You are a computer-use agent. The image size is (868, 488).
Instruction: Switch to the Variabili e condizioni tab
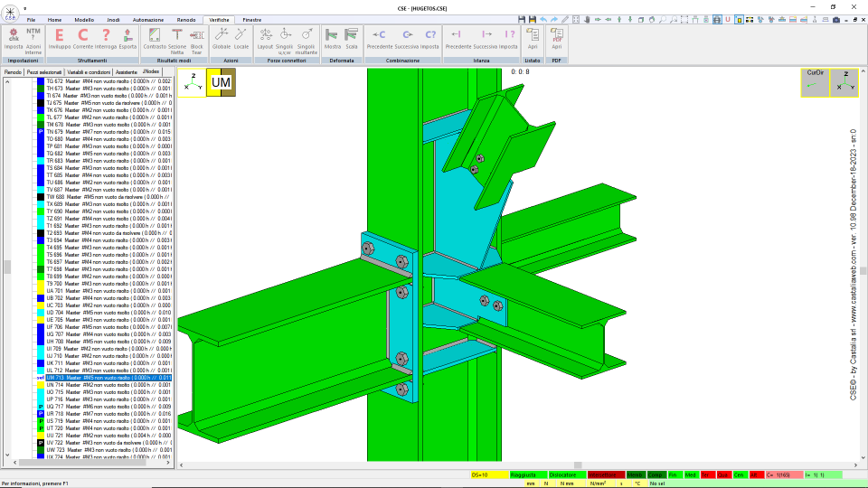[90, 72]
